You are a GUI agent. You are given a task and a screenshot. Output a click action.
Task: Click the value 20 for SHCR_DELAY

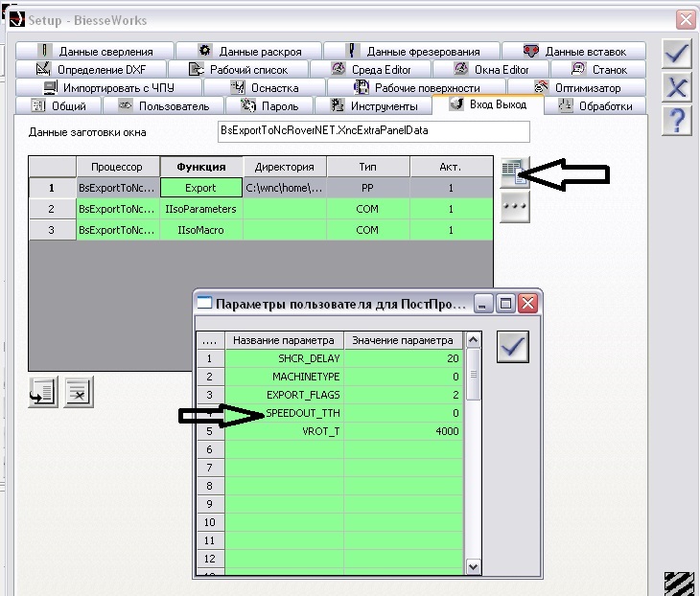pyautogui.click(x=403, y=358)
